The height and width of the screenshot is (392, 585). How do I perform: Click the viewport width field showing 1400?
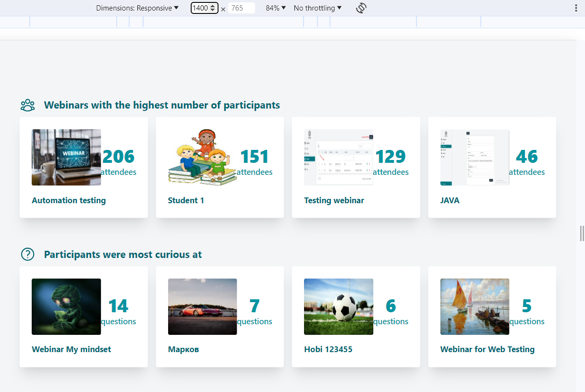(x=201, y=8)
